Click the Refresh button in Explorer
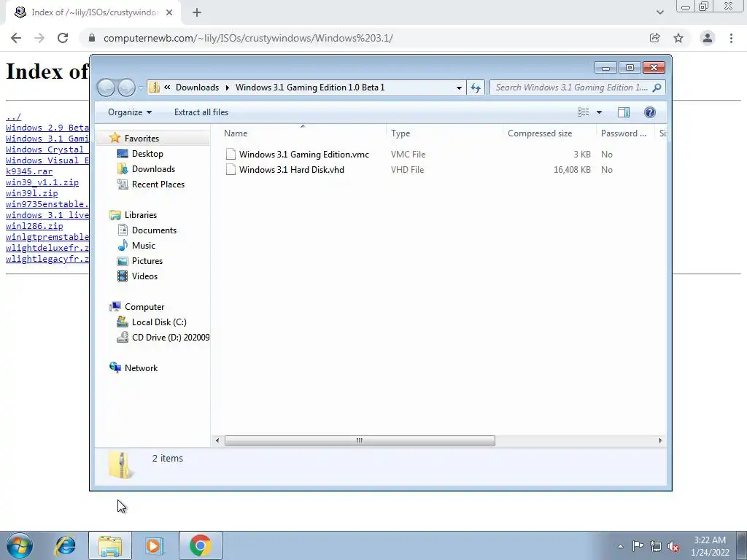 pyautogui.click(x=476, y=87)
